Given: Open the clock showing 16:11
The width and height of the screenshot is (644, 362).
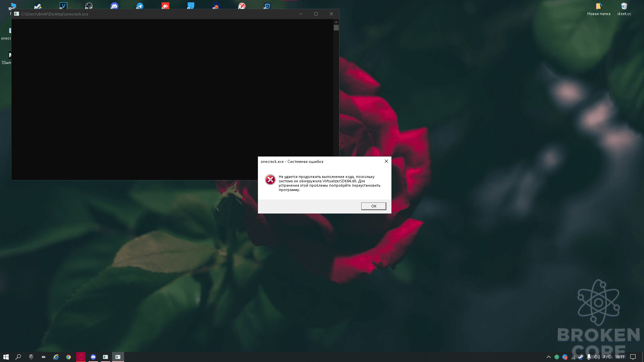Looking at the screenshot, I should (620, 357).
